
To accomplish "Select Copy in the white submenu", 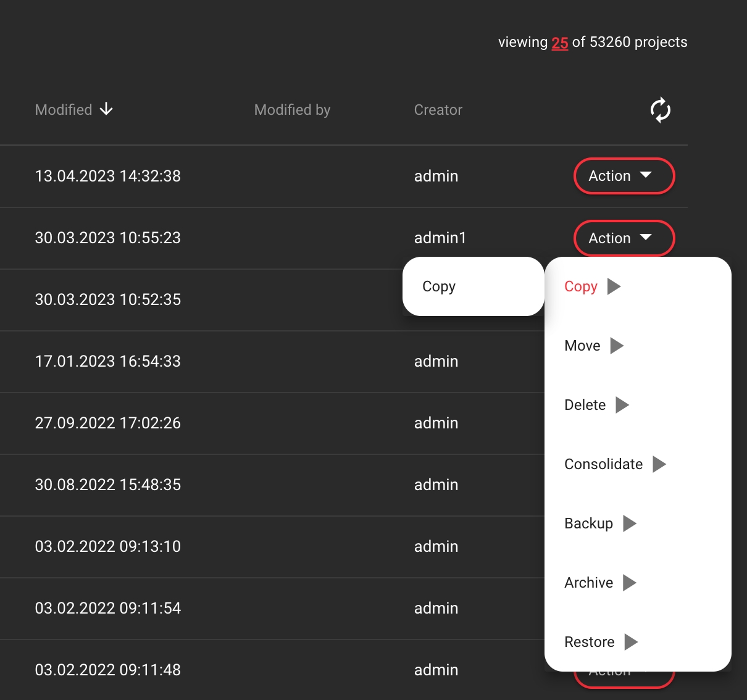I will 439,286.
